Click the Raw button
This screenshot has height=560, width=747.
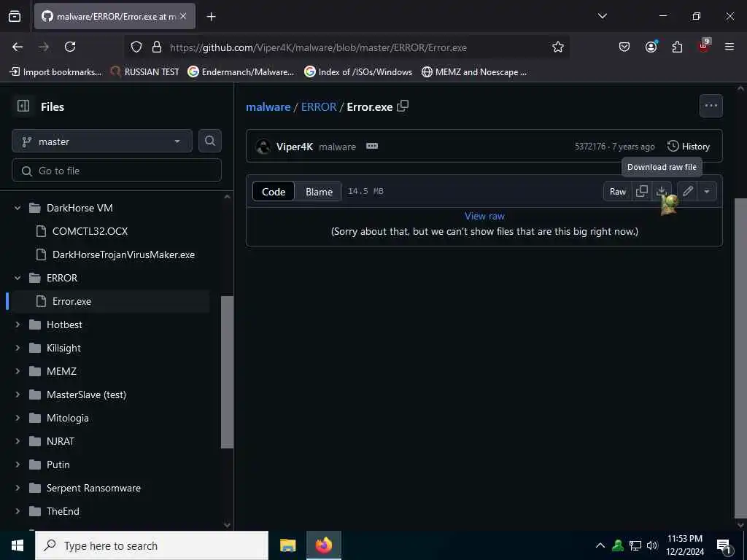pos(617,192)
